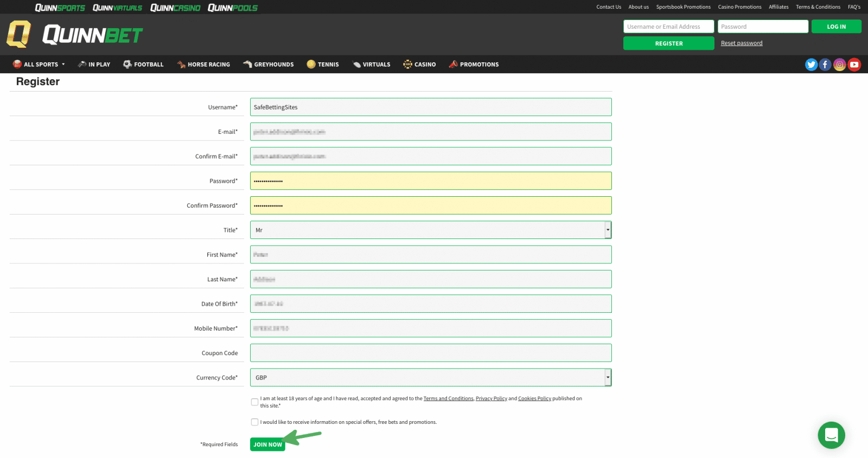This screenshot has width=868, height=458.
Task: Open QuinnBet Instagram page icon
Action: 840,64
